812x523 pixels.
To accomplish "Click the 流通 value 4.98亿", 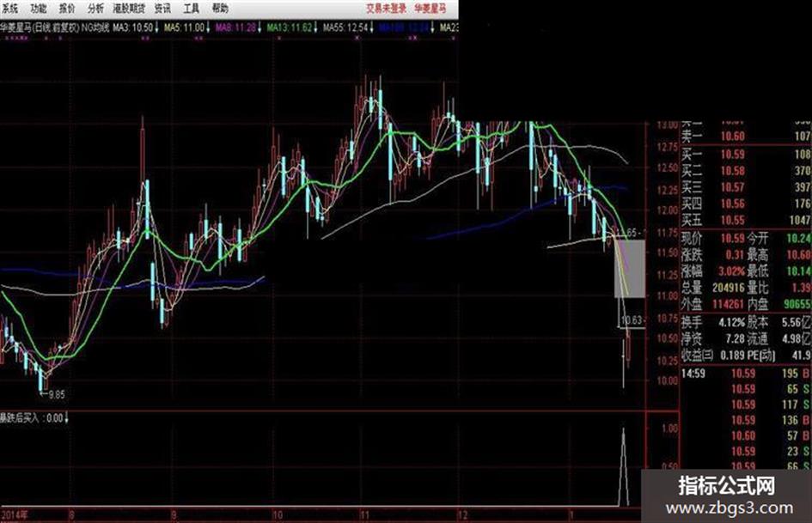I will [x=797, y=338].
